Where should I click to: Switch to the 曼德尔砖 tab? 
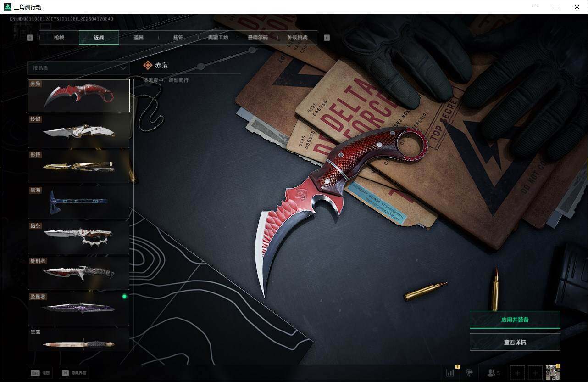click(x=258, y=38)
